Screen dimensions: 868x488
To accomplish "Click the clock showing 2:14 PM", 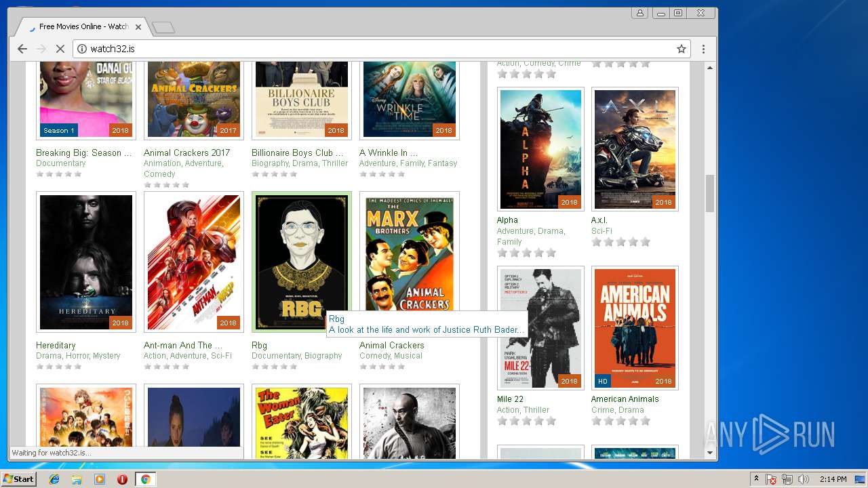I will (x=833, y=479).
